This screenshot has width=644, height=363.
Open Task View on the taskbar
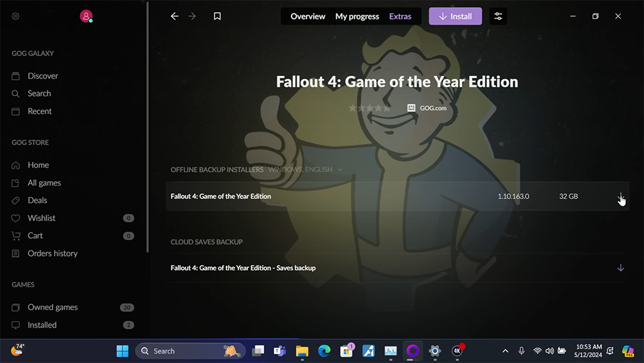(258, 351)
